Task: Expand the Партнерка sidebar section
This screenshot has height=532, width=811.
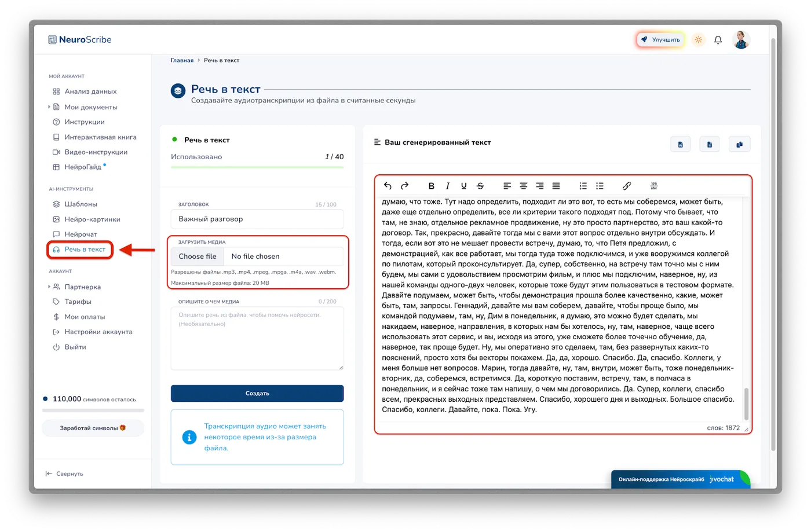Action: (x=49, y=287)
